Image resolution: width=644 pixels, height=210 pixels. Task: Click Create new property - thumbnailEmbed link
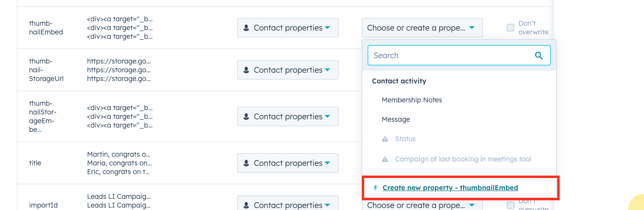[x=450, y=188]
